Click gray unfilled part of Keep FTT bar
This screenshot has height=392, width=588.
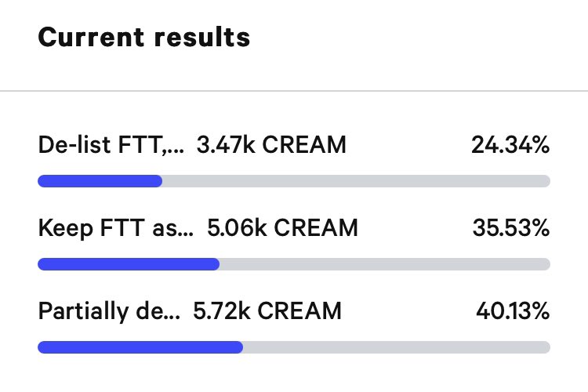385,264
